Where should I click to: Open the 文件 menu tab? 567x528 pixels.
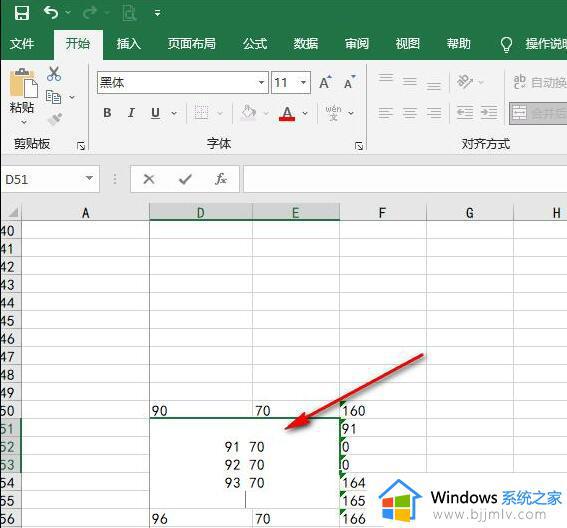(x=22, y=44)
